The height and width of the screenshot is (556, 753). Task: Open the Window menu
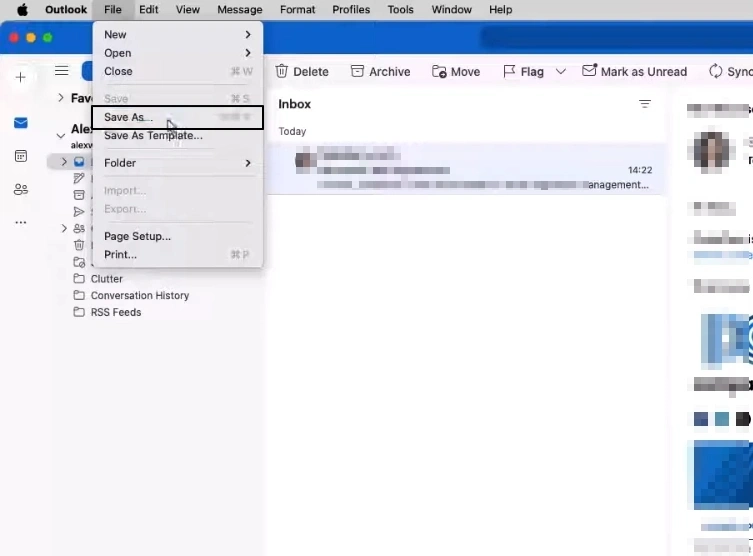[451, 10]
